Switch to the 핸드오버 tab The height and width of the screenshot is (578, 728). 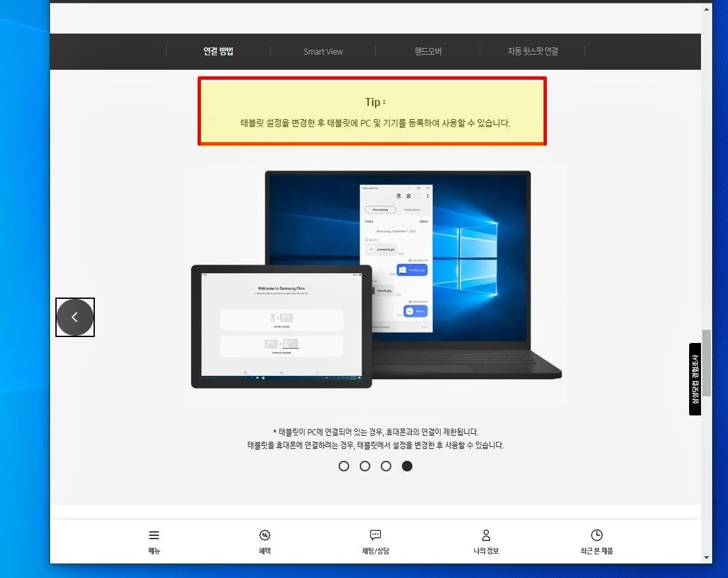(x=428, y=51)
